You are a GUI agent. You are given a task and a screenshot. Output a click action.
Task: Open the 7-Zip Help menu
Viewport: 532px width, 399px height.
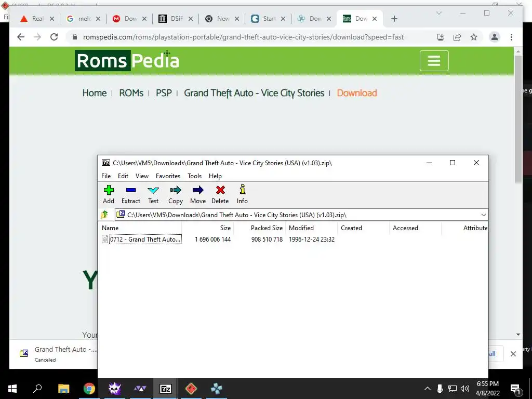click(x=215, y=176)
